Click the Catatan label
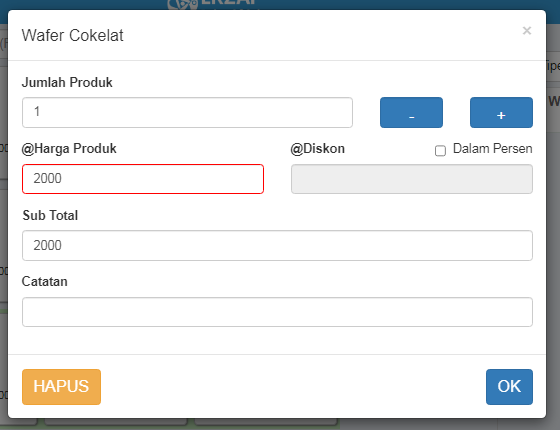 [x=45, y=281]
